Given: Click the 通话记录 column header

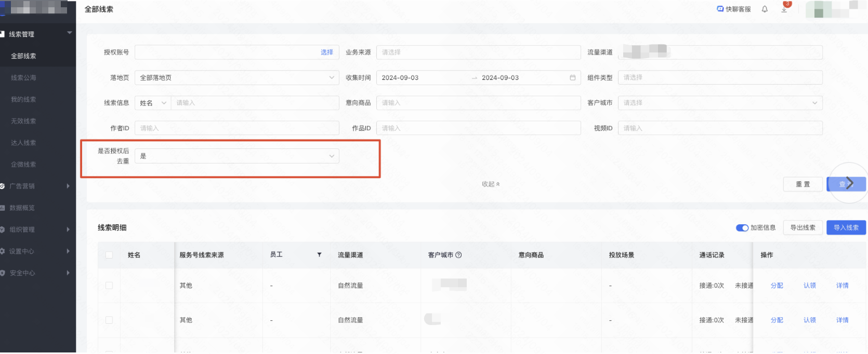Looking at the screenshot, I should pyautogui.click(x=712, y=255).
